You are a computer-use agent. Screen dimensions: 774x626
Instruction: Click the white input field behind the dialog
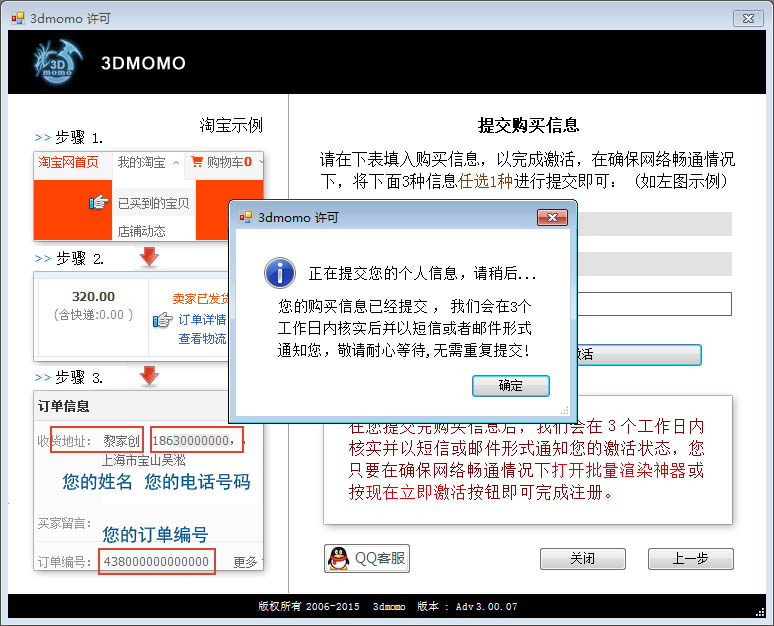click(655, 304)
